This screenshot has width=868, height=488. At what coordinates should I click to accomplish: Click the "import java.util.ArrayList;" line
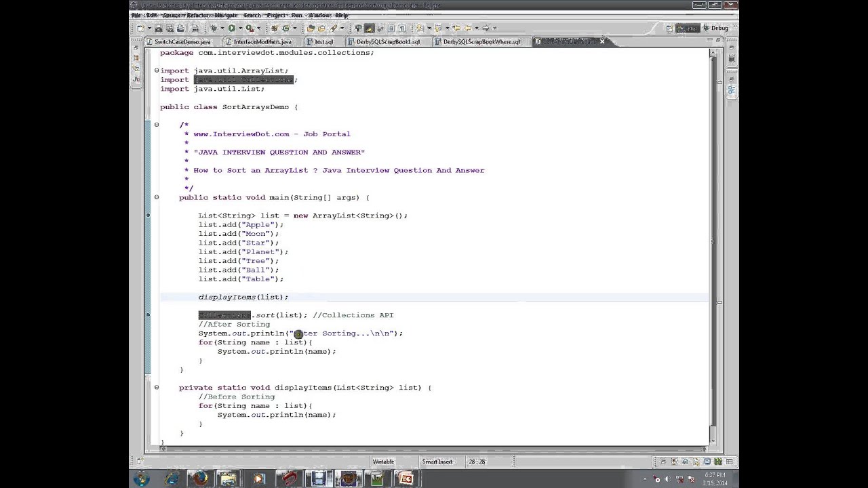[x=224, y=70]
